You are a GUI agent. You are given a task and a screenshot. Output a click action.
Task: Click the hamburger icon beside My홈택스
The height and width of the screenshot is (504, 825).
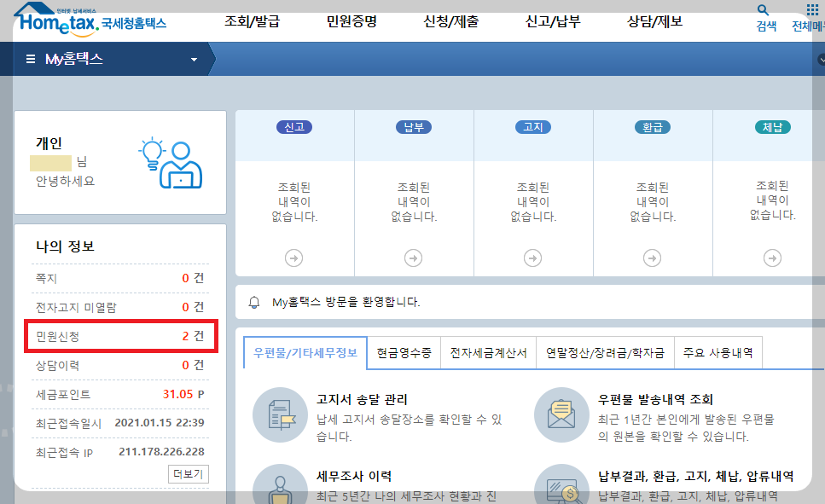point(31,59)
